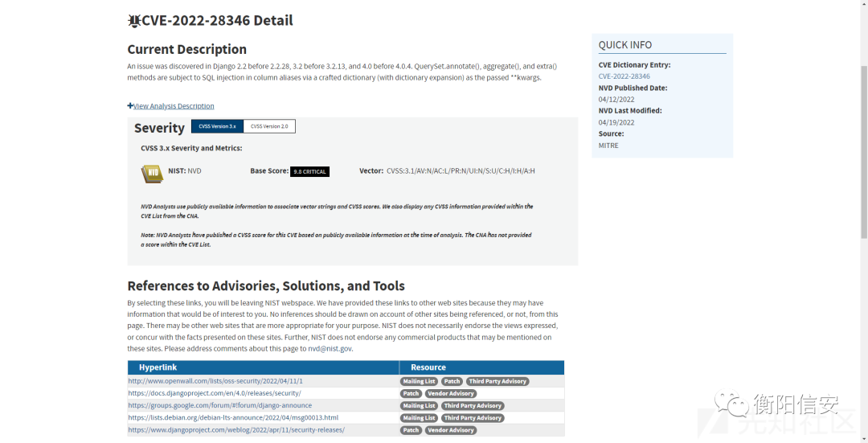The height and width of the screenshot is (443, 868).
Task: Click Vendor Advisory tag in djangoproject weblog row
Action: pos(451,430)
